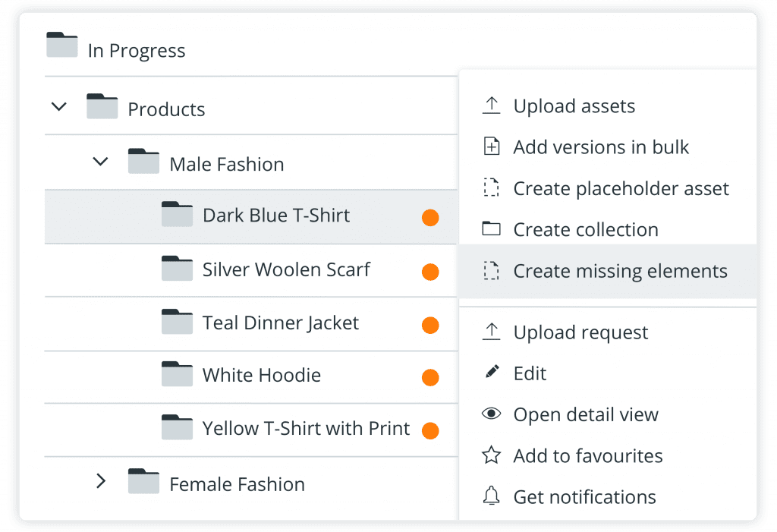
Task: Click the eye icon for detail view
Action: [x=492, y=414]
